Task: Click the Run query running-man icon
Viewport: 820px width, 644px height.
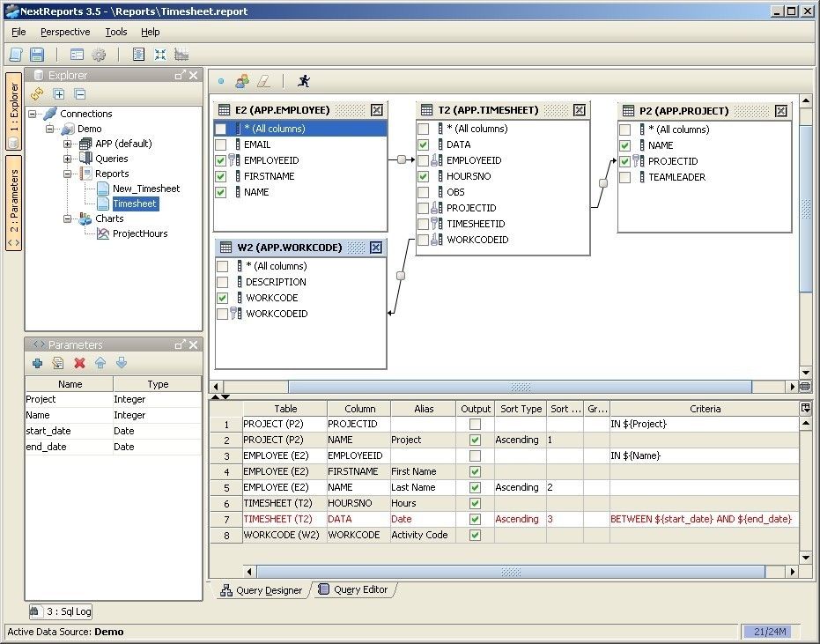Action: pyautogui.click(x=303, y=81)
